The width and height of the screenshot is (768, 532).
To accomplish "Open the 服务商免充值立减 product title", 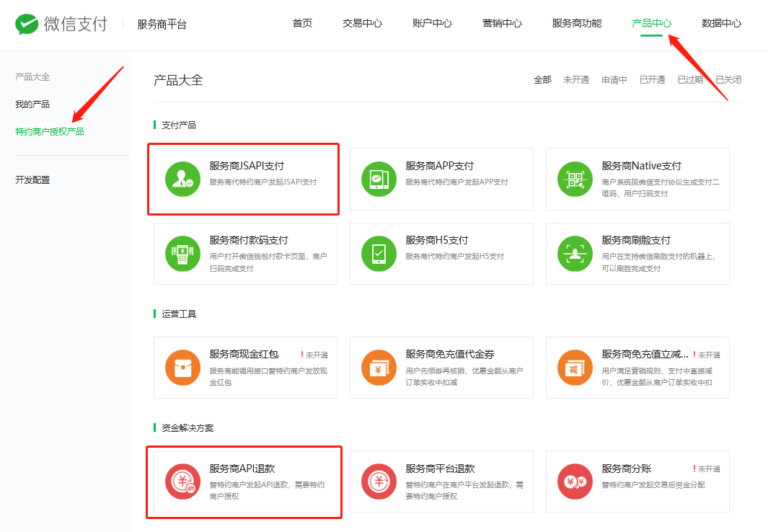I will point(645,354).
